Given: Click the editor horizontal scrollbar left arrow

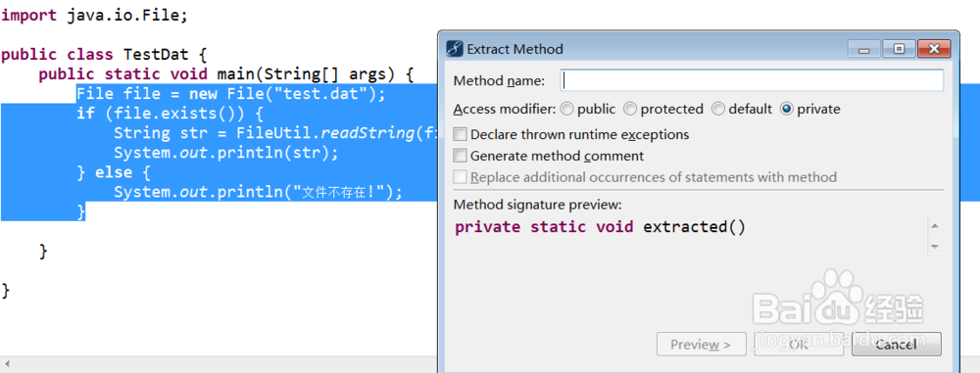Looking at the screenshot, I should click(8, 362).
